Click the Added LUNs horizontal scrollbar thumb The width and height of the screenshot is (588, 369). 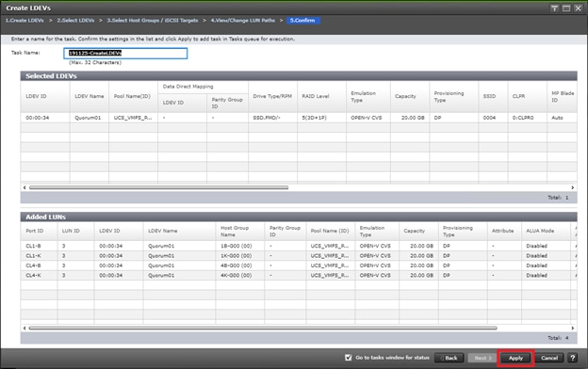coord(263,328)
